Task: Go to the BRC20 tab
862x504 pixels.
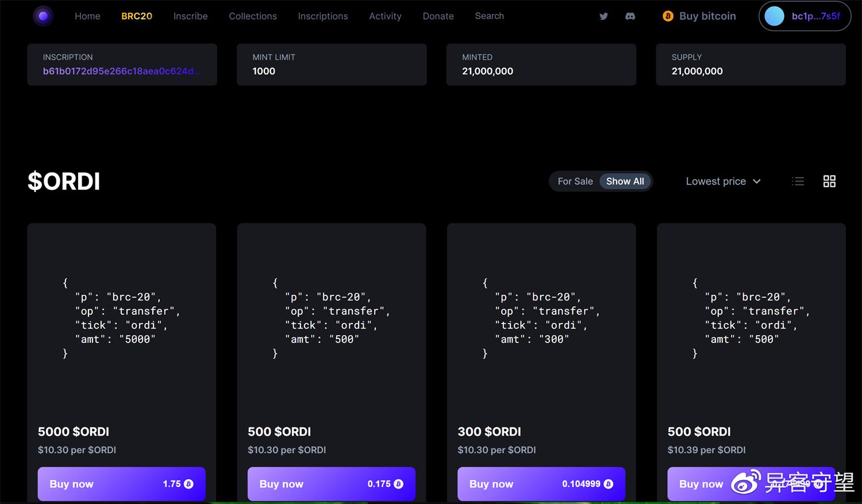Action: pyautogui.click(x=137, y=16)
